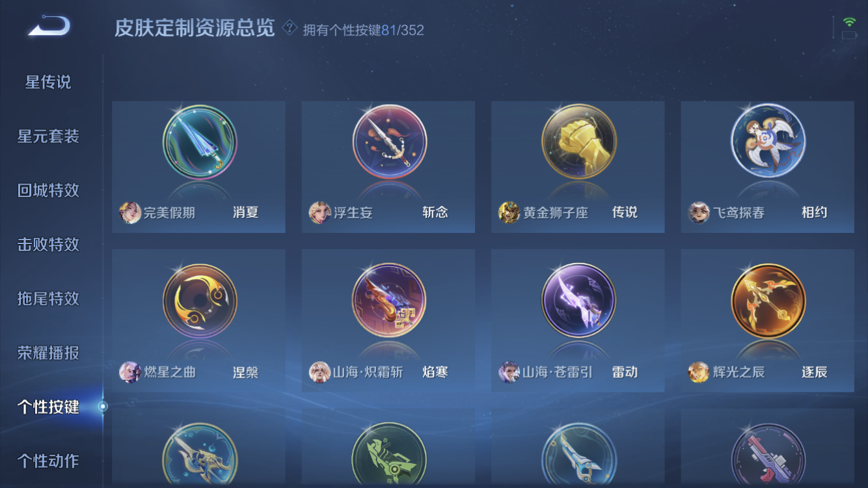Switch to the 星元套装 tab
This screenshot has width=868, height=488.
coord(48,137)
